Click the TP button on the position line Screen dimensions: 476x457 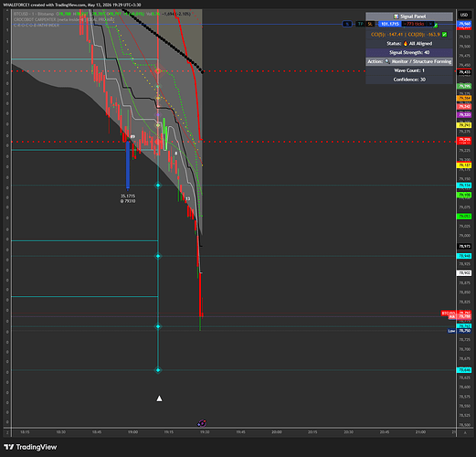point(361,24)
